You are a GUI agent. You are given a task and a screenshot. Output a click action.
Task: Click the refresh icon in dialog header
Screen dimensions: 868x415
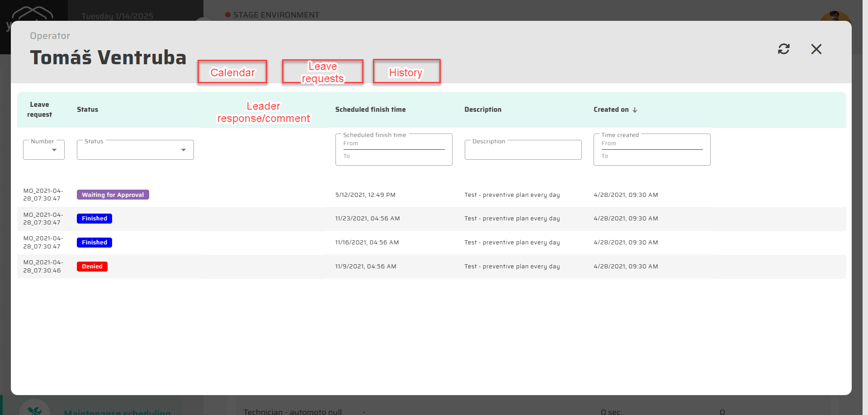click(x=783, y=49)
